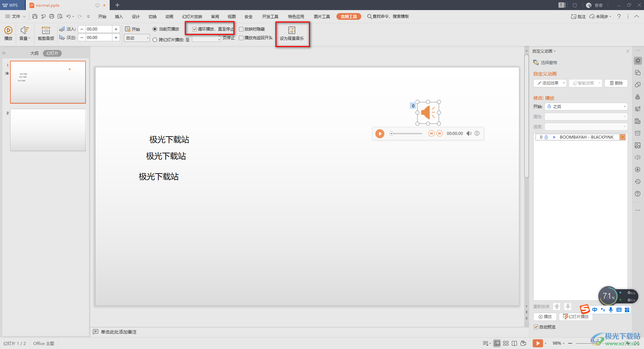Toggle Loop until stopped (循环播放) checkbox
Screen dimensions: 644x349
tap(195, 29)
